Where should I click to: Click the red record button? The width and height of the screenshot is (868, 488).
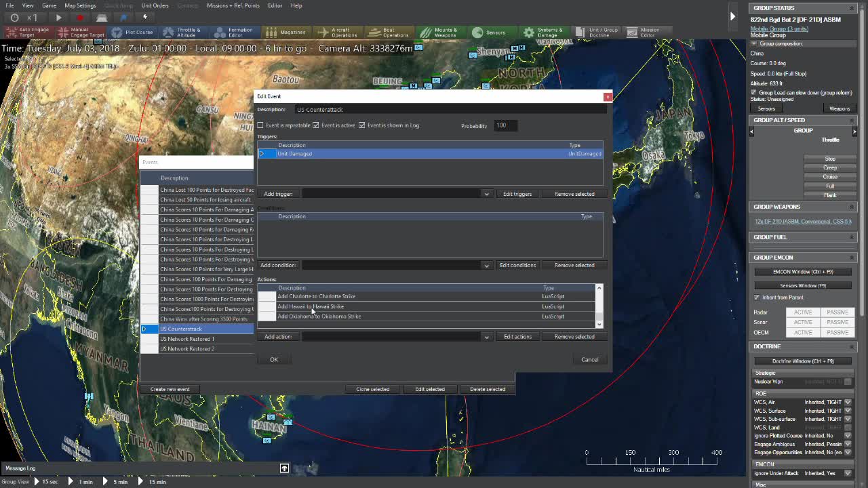point(80,17)
